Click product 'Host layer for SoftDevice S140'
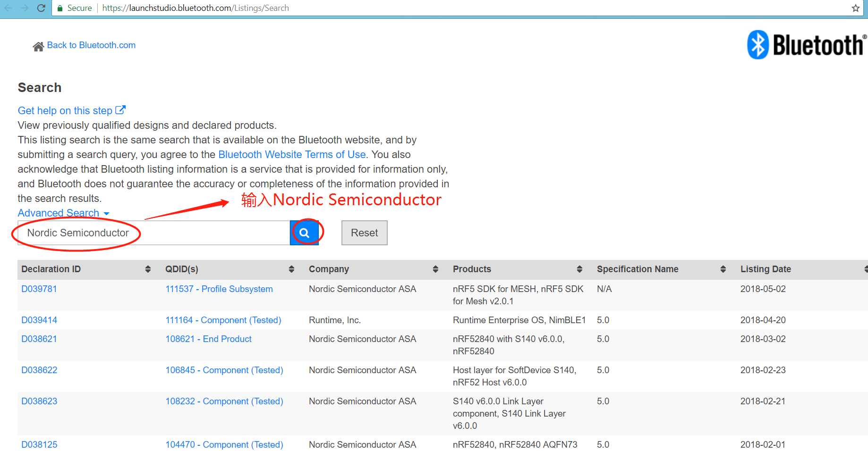This screenshot has height=451, width=868. pyautogui.click(x=515, y=376)
